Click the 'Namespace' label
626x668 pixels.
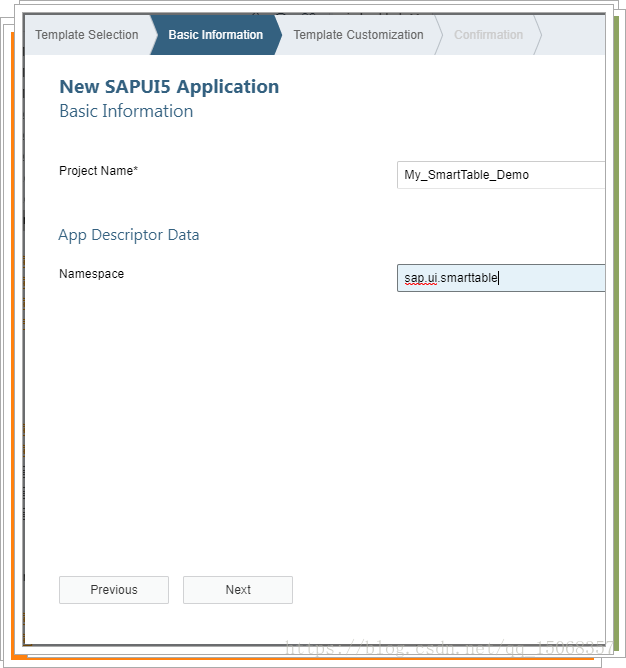tap(92, 274)
